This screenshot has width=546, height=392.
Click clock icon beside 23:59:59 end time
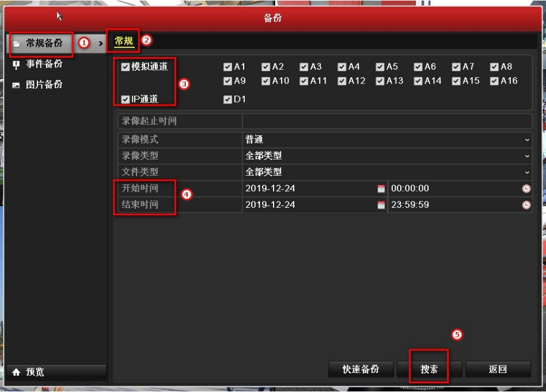tap(525, 205)
